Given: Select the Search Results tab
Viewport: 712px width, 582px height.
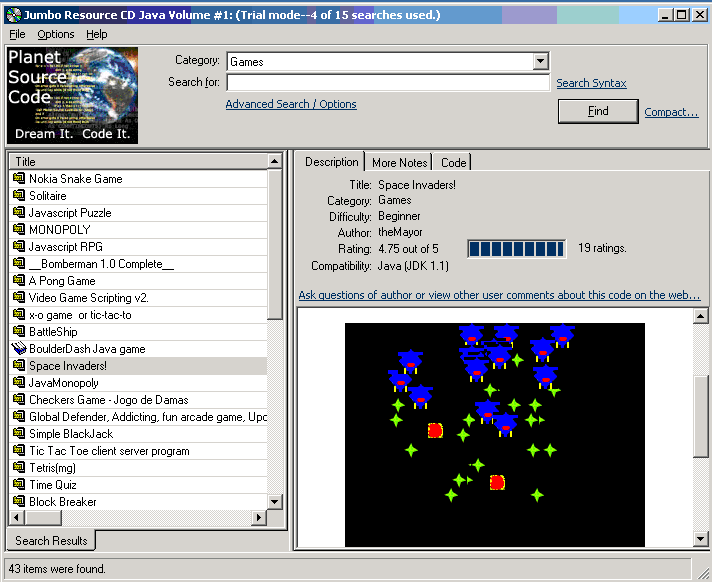Looking at the screenshot, I should (x=51, y=541).
